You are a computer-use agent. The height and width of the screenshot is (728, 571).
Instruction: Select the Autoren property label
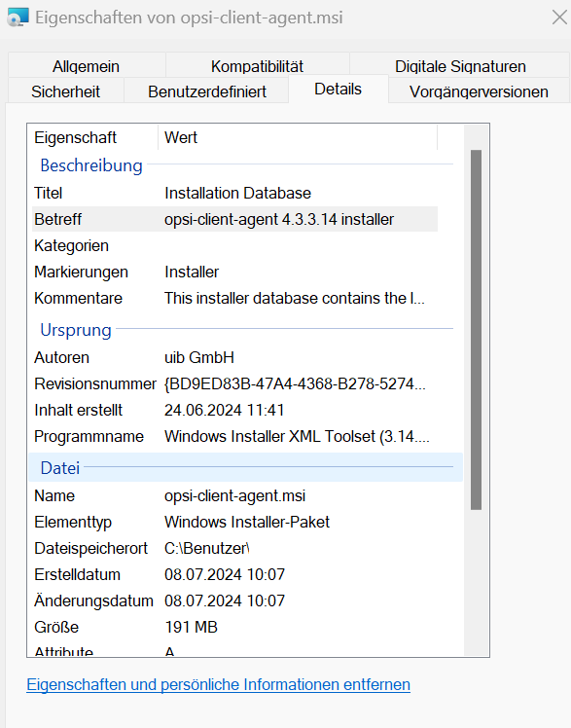point(61,357)
